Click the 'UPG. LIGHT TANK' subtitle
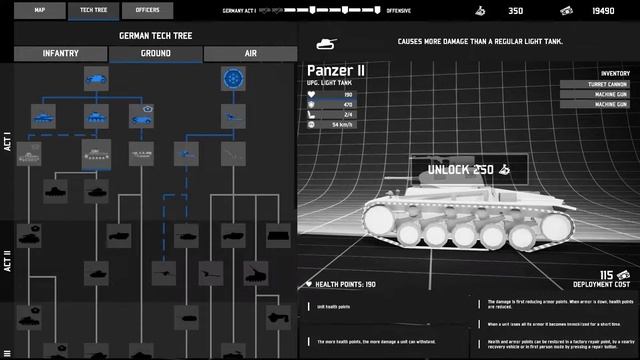 329,83
